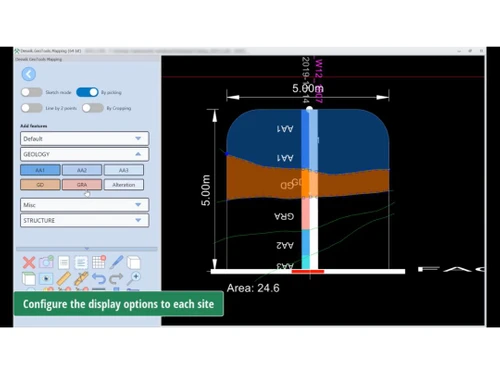Click the green-top box icon
The height and width of the screenshot is (375, 500).
(29, 278)
